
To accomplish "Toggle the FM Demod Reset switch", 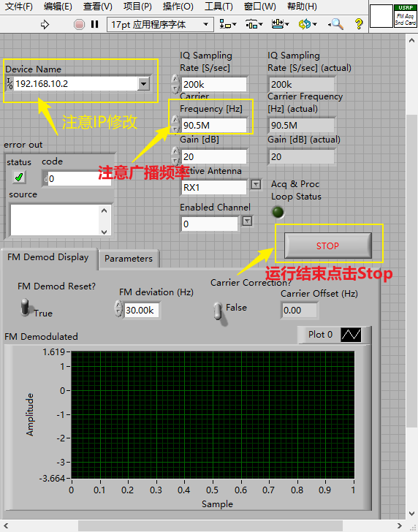I will (25, 307).
